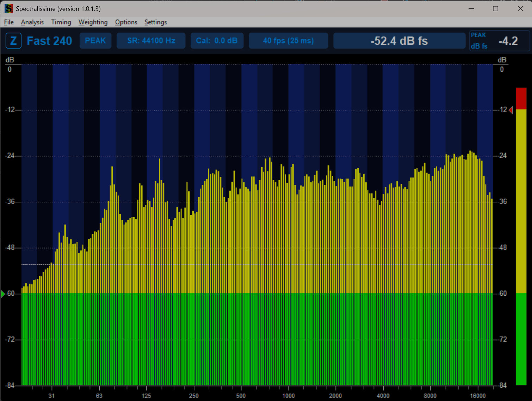This screenshot has height=401, width=532.
Task: Click the Spectralissime app icon in title bar
Action: point(8,8)
